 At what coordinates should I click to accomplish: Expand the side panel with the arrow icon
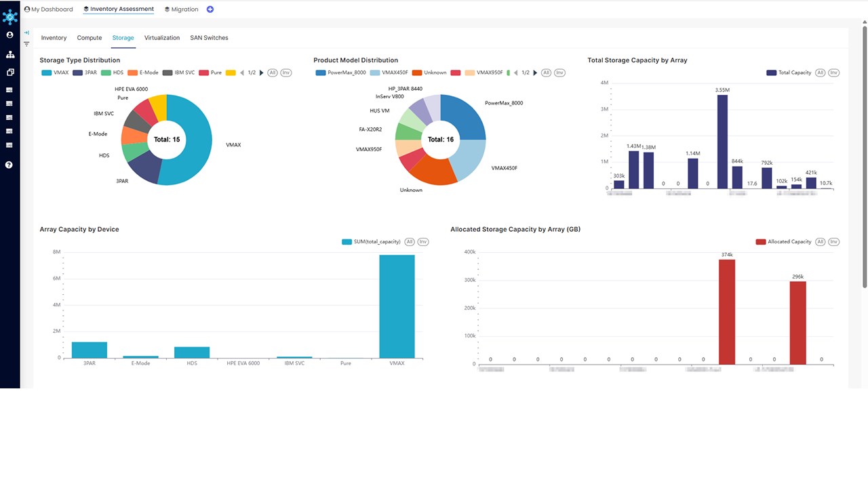click(x=26, y=33)
